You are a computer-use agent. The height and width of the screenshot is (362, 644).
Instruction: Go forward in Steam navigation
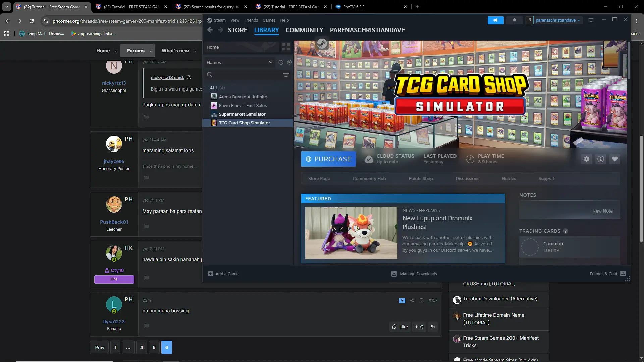click(220, 30)
